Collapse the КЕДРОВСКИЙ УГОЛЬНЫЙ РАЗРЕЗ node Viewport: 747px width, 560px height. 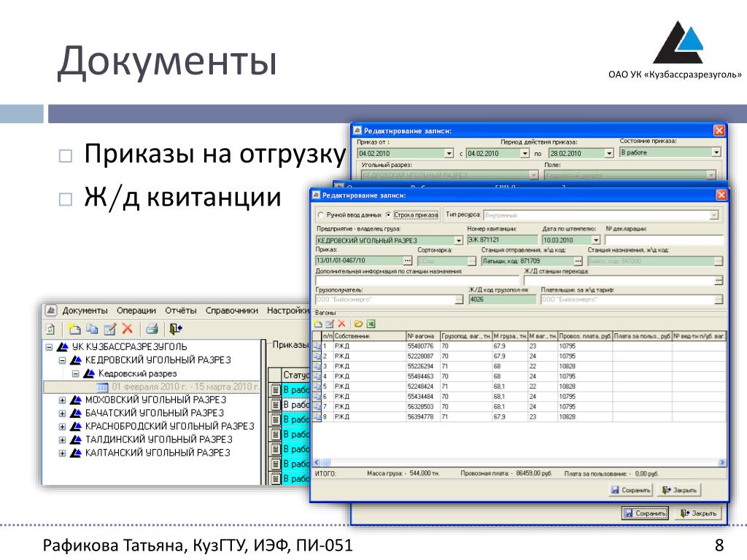(62, 360)
